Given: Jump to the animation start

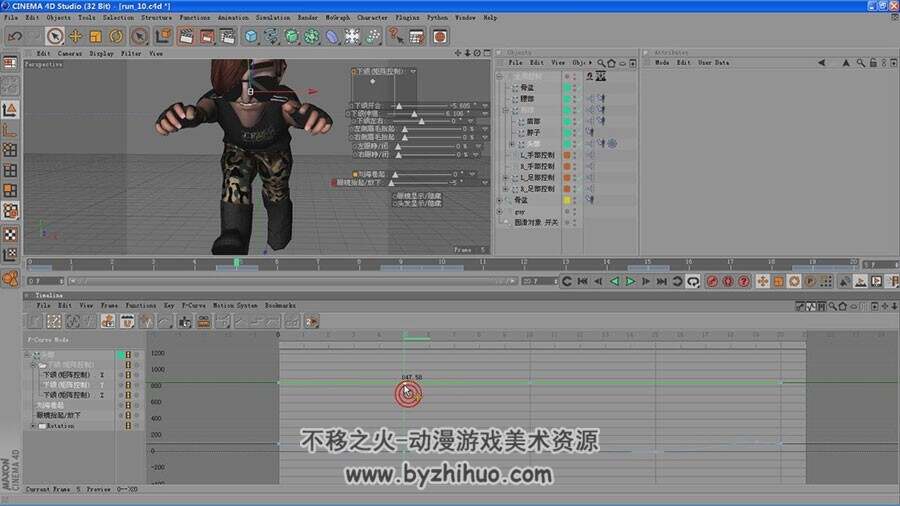Looking at the screenshot, I should click(x=583, y=281).
